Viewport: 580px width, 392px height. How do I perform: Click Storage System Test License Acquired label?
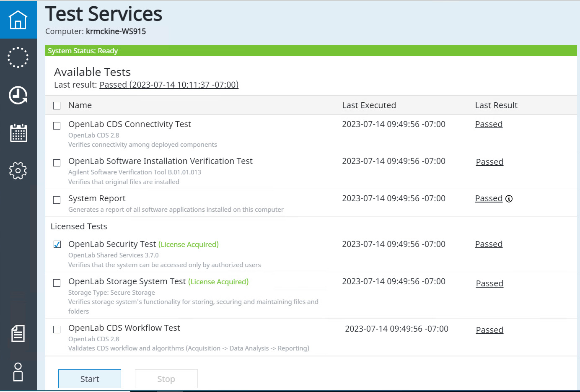218,282
